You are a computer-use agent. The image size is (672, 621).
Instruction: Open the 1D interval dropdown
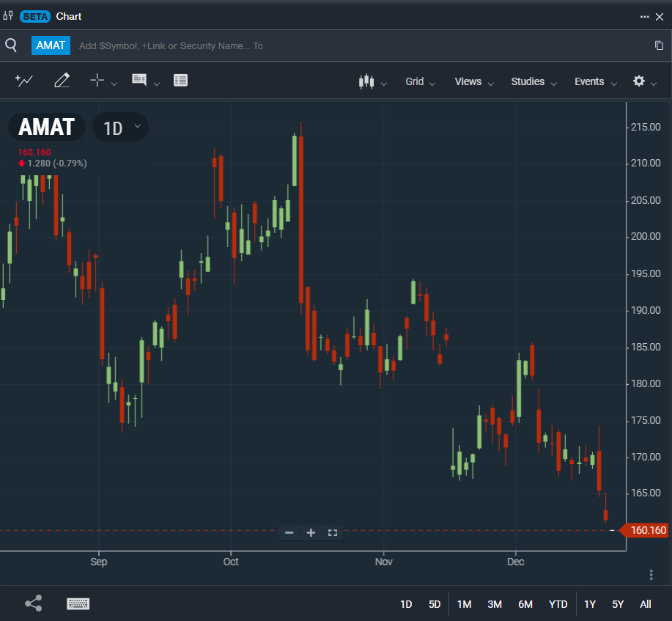[121, 128]
